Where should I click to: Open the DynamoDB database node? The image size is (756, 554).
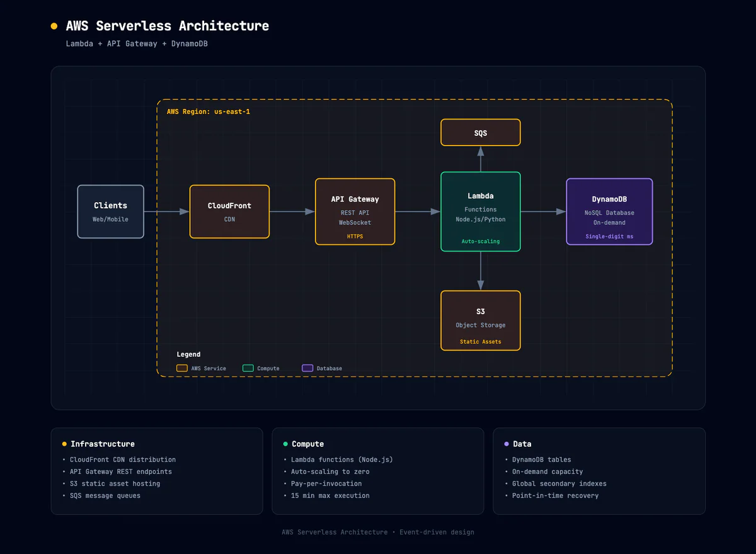click(x=609, y=211)
